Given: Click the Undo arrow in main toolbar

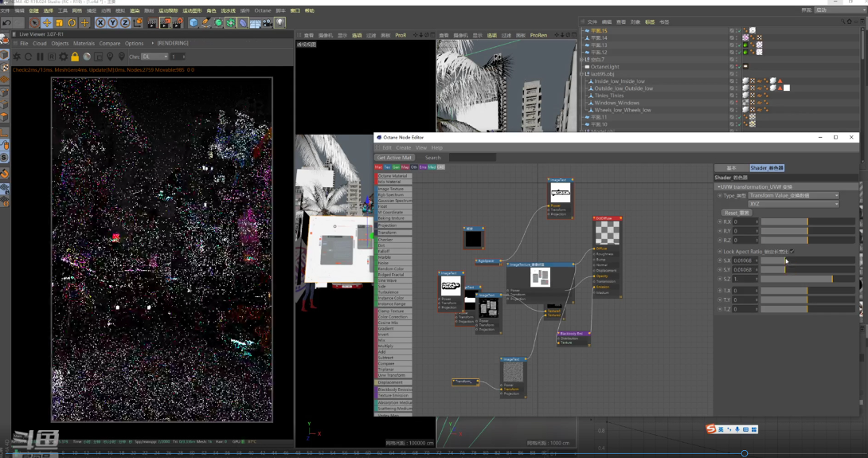Looking at the screenshot, I should 6,23.
